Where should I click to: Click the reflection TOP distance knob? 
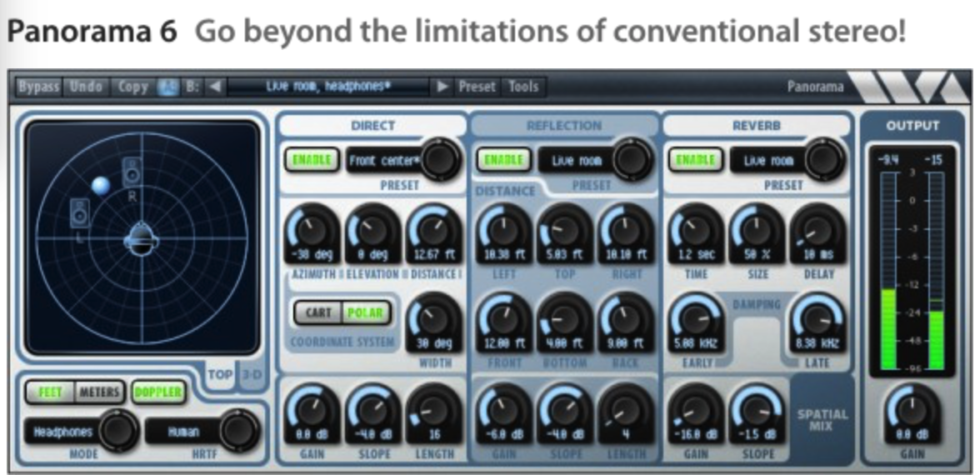(x=565, y=231)
